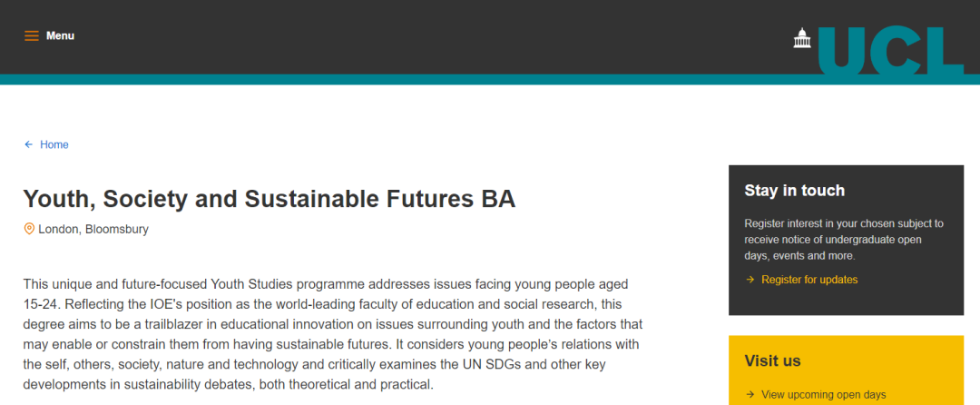Screen dimensions: 980x405
Task: Click the white UCL dome building icon
Action: (802, 37)
